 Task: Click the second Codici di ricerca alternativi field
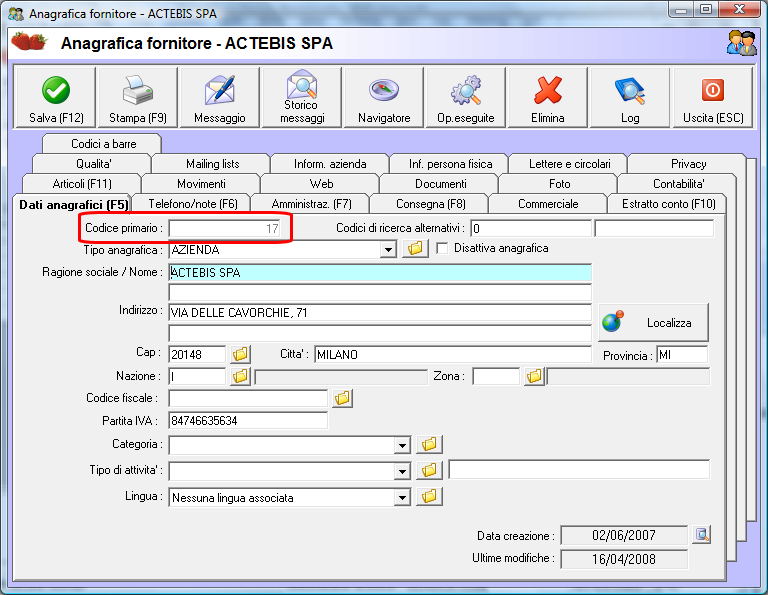654,228
